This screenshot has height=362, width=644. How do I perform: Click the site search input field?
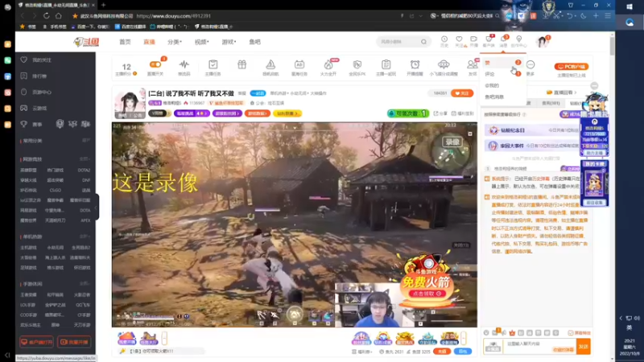398,42
